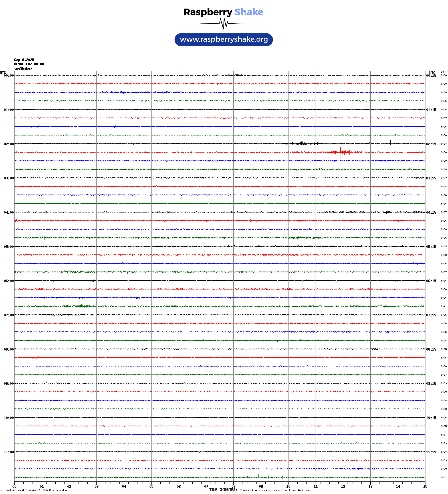Click the '01:15' right time label
Viewport: 448px width, 494px height.
(431, 110)
